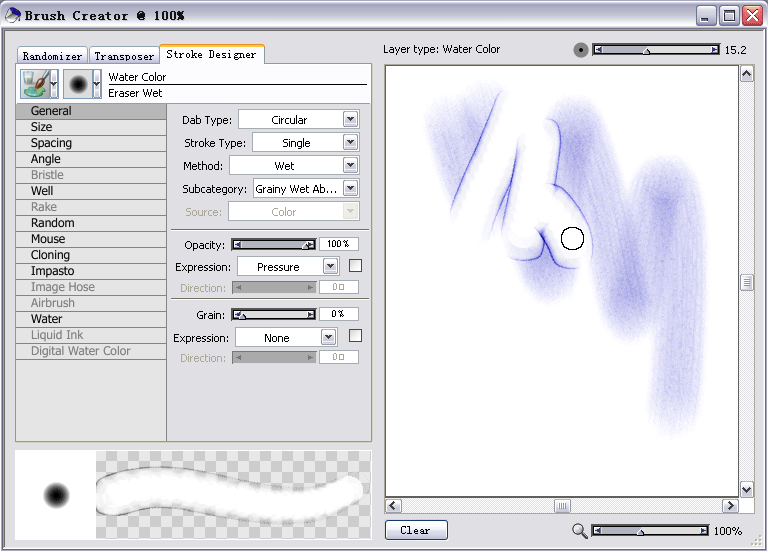768x552 pixels.
Task: Click the 'Water Color' category name text
Action: coord(137,77)
